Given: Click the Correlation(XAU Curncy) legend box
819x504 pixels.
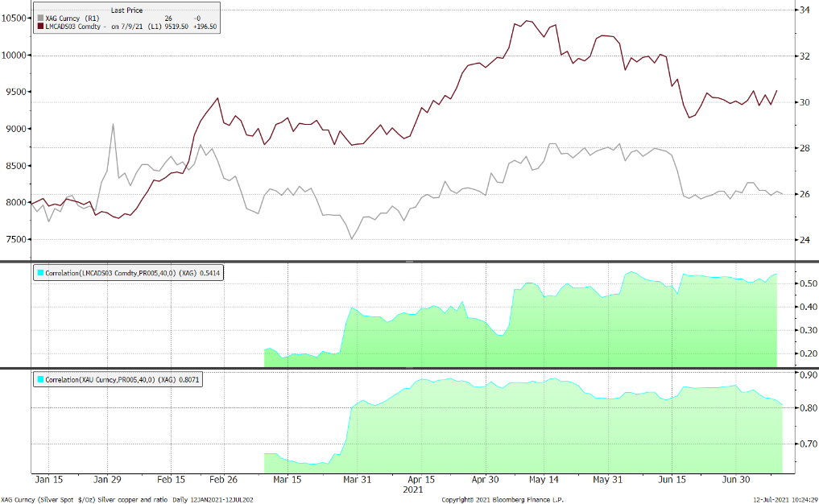Looking at the screenshot, I should (x=118, y=379).
